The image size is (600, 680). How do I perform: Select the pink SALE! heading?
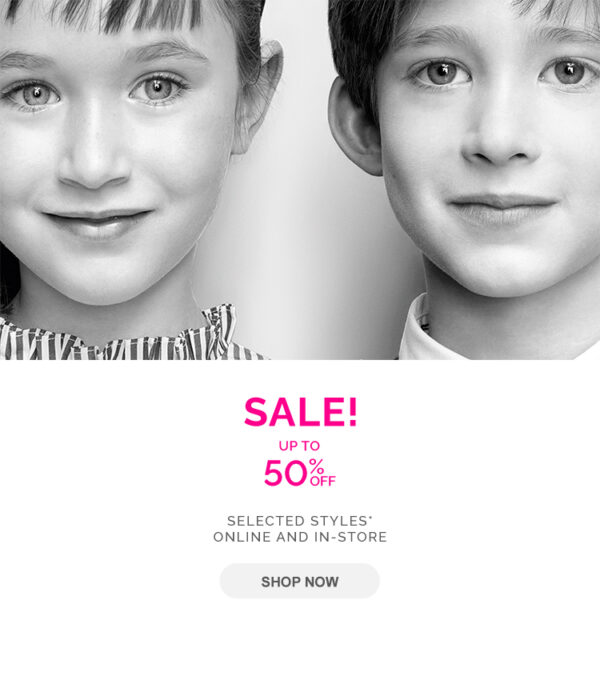(301, 412)
